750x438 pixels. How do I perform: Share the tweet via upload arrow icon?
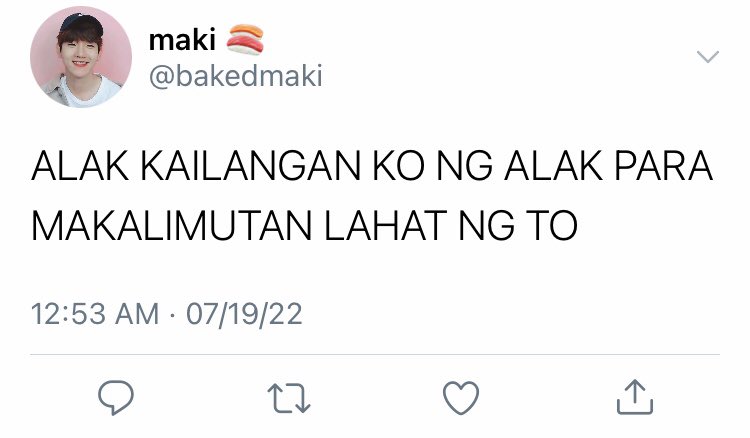click(x=635, y=396)
